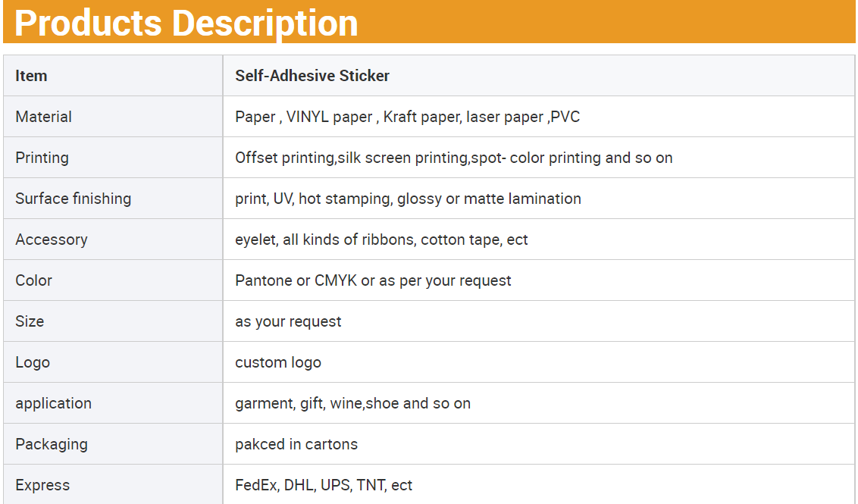This screenshot has width=858, height=504.
Task: Click the pakced in cartons cell
Action: pos(296,444)
